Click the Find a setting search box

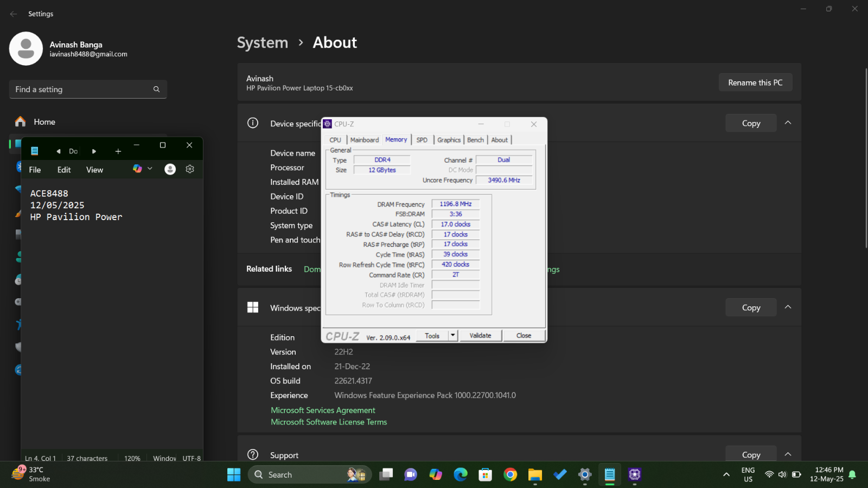(x=88, y=89)
